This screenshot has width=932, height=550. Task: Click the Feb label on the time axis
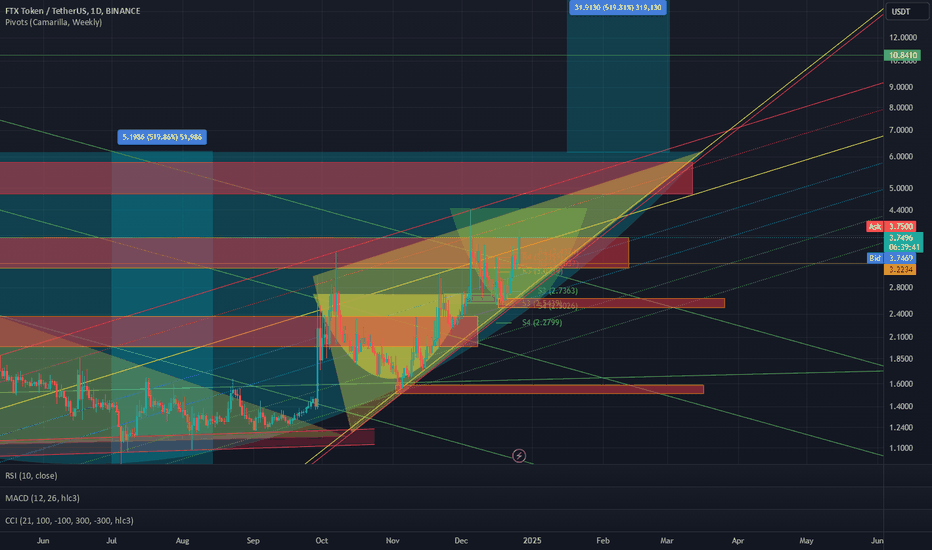(603, 540)
